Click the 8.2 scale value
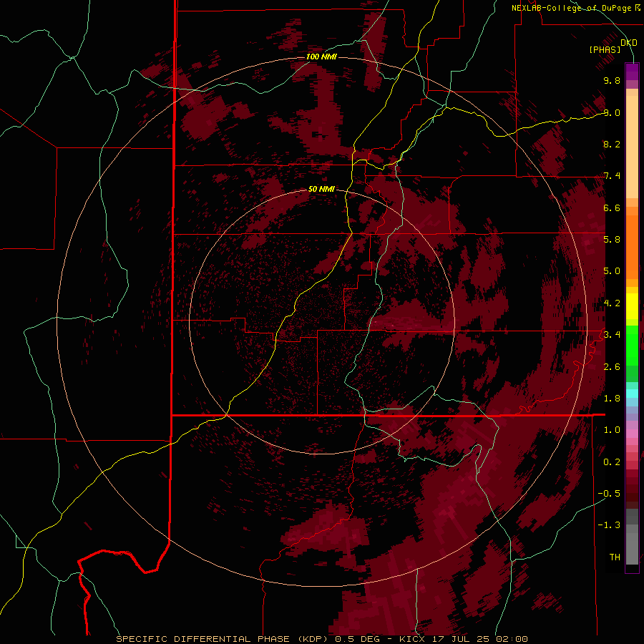 click(612, 144)
